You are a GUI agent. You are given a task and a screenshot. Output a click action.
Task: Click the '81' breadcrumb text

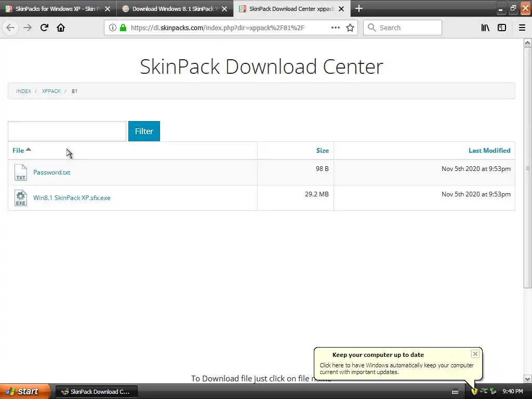tap(74, 91)
